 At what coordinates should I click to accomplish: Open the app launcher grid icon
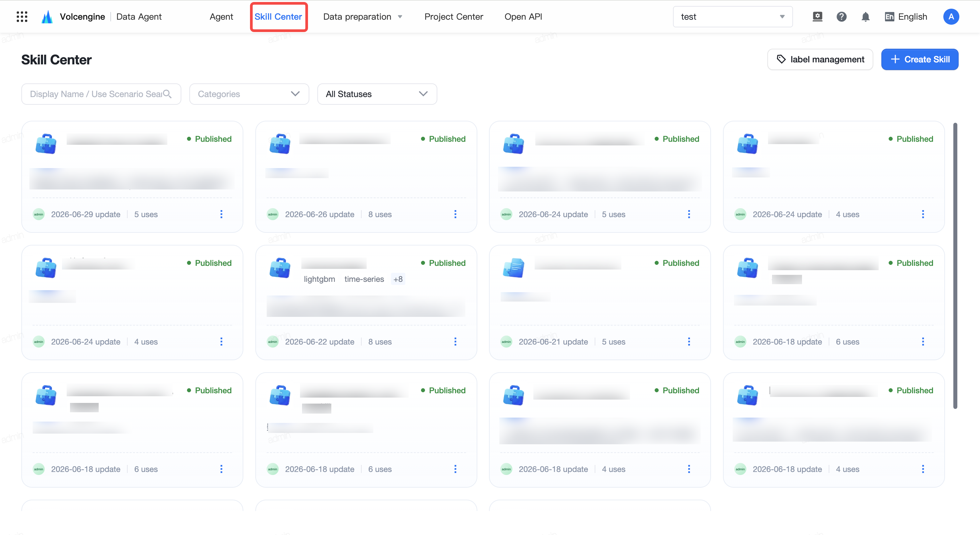point(22,17)
